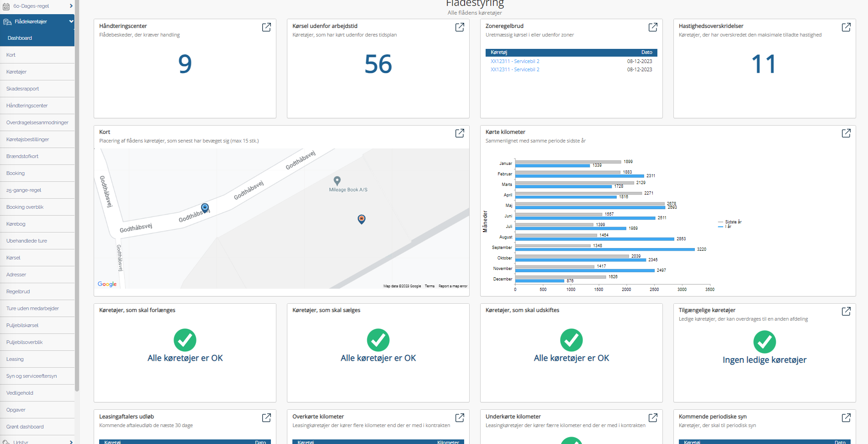
Task: Open Zoneregelbrud pop-out icon
Action: coord(653,27)
